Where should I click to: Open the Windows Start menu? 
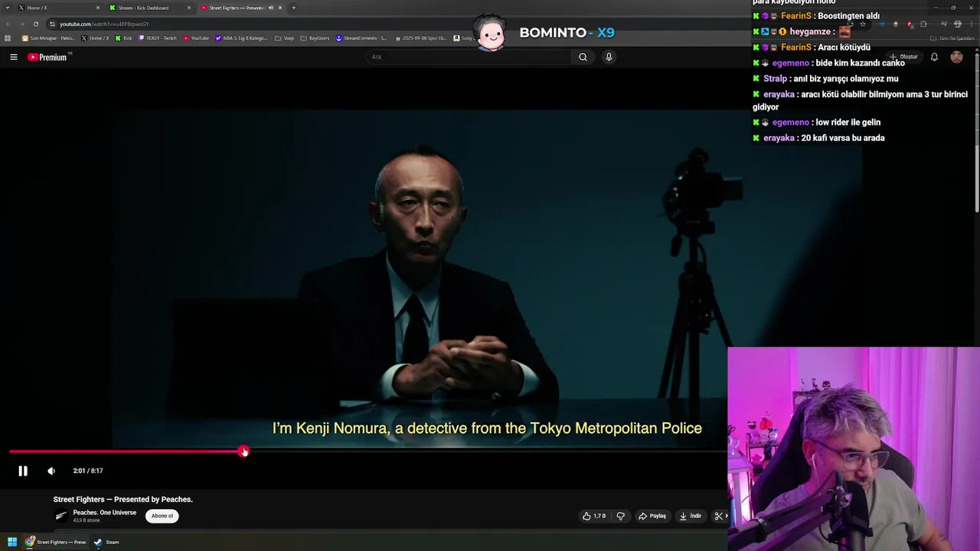point(12,542)
